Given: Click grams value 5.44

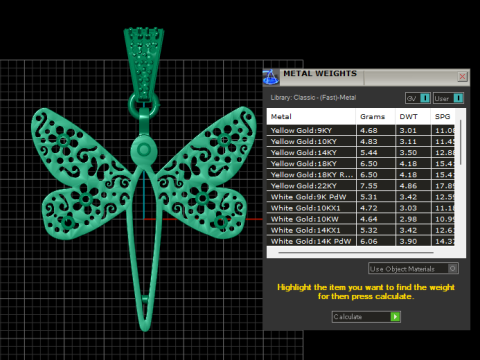Looking at the screenshot, I should click(x=369, y=152).
